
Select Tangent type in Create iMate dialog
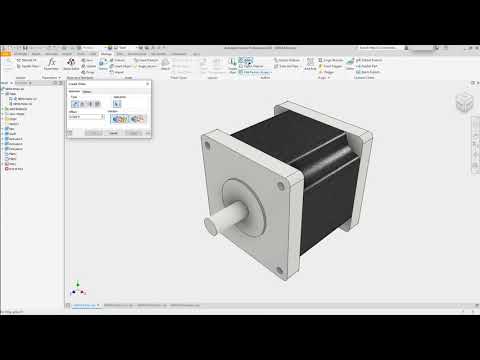pos(90,104)
